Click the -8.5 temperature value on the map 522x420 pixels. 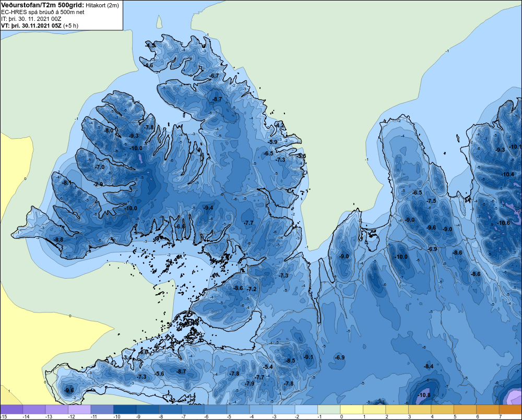tap(291, 361)
